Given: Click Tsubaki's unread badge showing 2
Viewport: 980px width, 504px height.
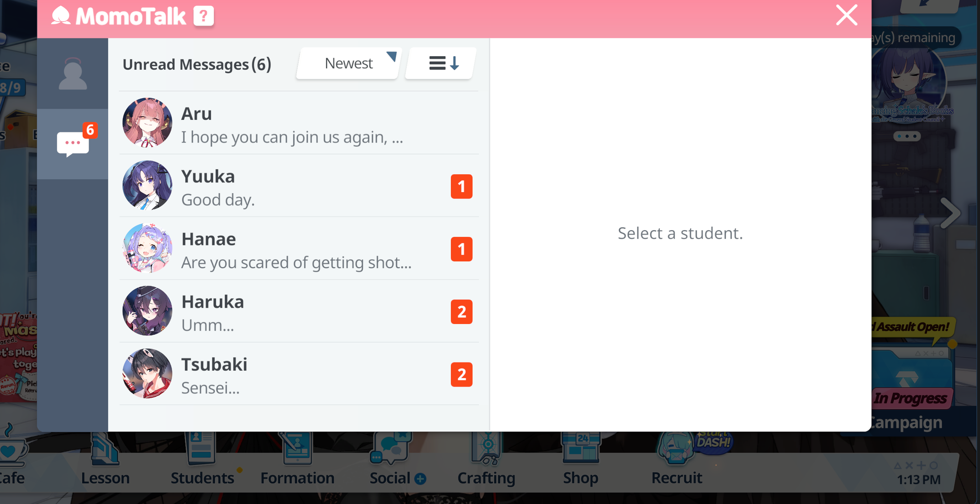Looking at the screenshot, I should [x=462, y=375].
